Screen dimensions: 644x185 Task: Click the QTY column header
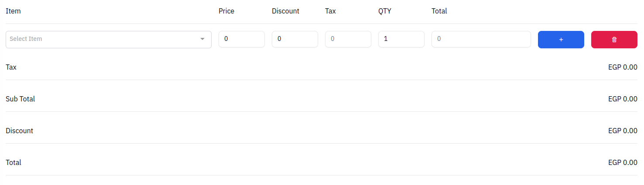point(385,11)
